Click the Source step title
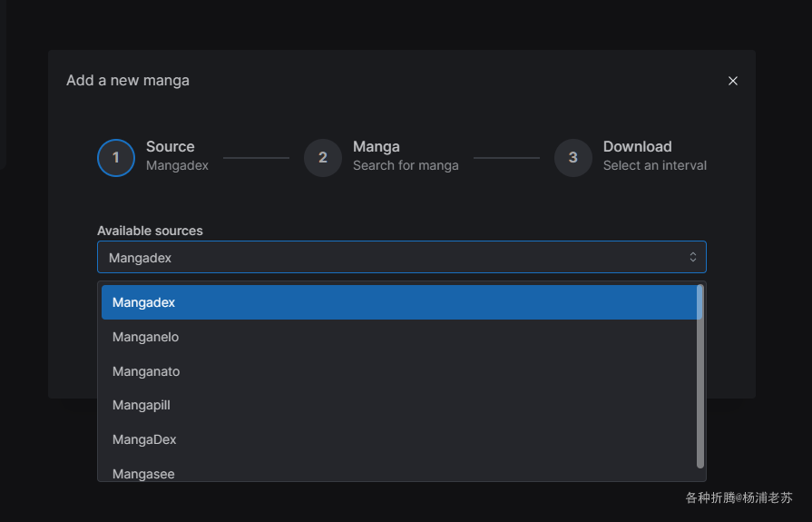Image resolution: width=812 pixels, height=522 pixels. point(171,147)
